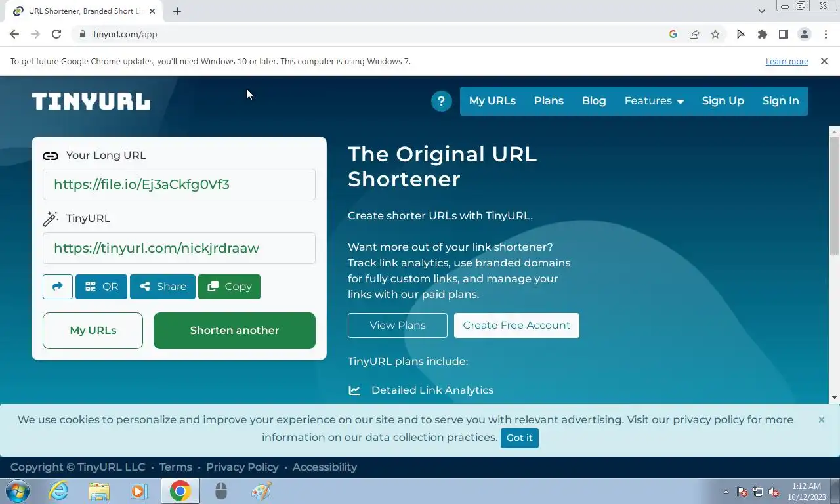This screenshot has height=504, width=840.
Task: Click the Action Center flag tray icon
Action: coord(742,492)
